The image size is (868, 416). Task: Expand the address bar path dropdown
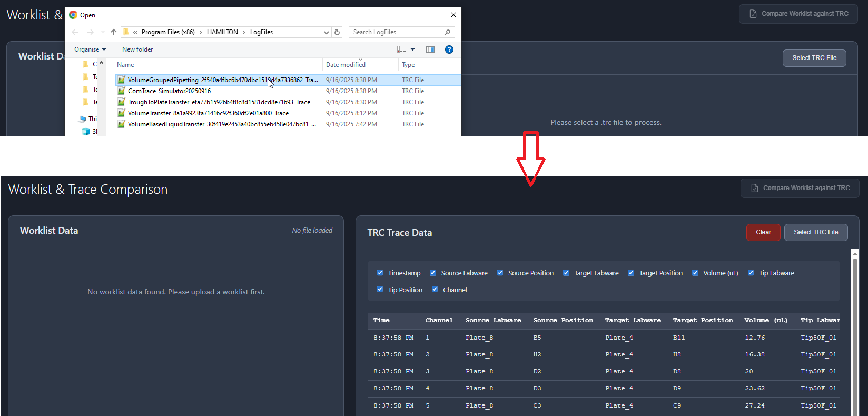[x=327, y=32]
